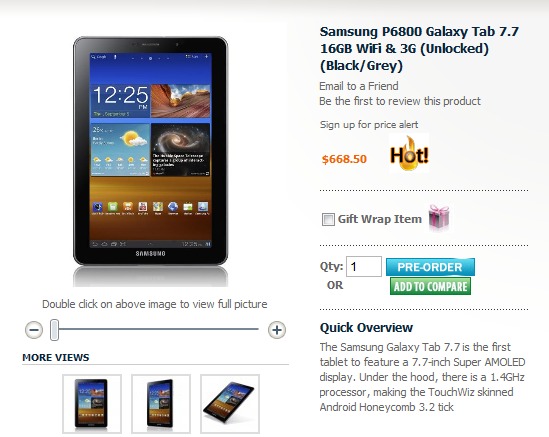The width and height of the screenshot is (549, 437).
Task: Click the pink gift box icon
Action: pyautogui.click(x=439, y=218)
